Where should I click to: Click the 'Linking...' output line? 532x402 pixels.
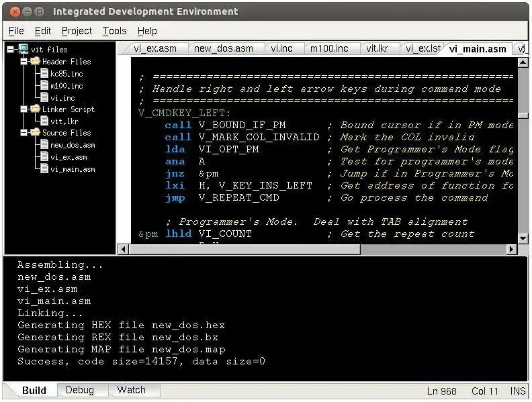click(50, 313)
